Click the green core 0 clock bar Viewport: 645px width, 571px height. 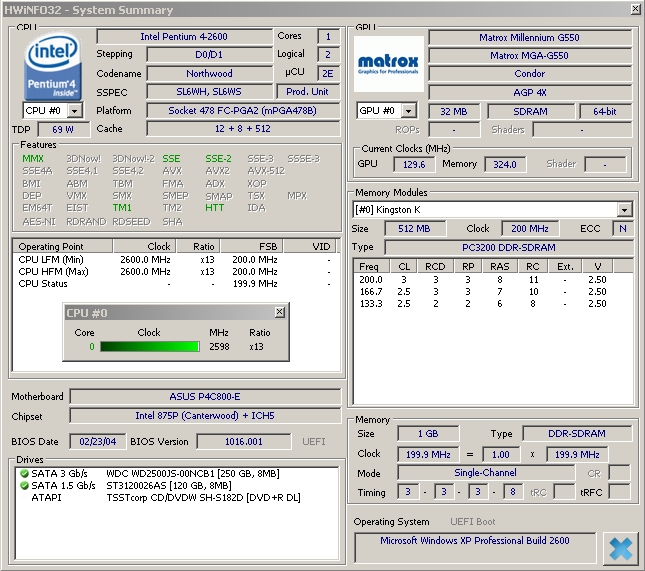(x=150, y=346)
